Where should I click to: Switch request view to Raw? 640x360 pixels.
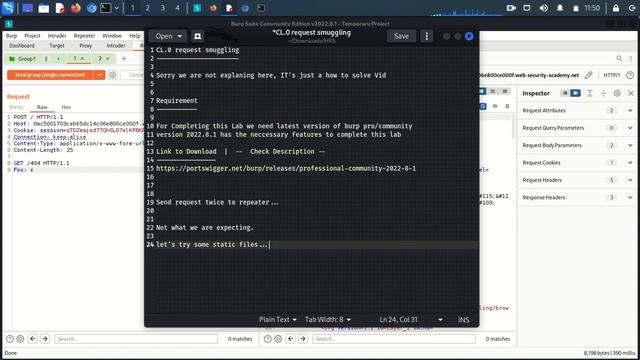pos(42,107)
